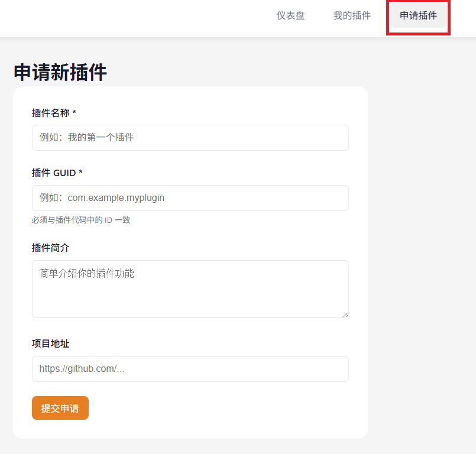Click empty space right of 提交申请 button
The image size is (476, 454).
pyautogui.click(x=225, y=408)
